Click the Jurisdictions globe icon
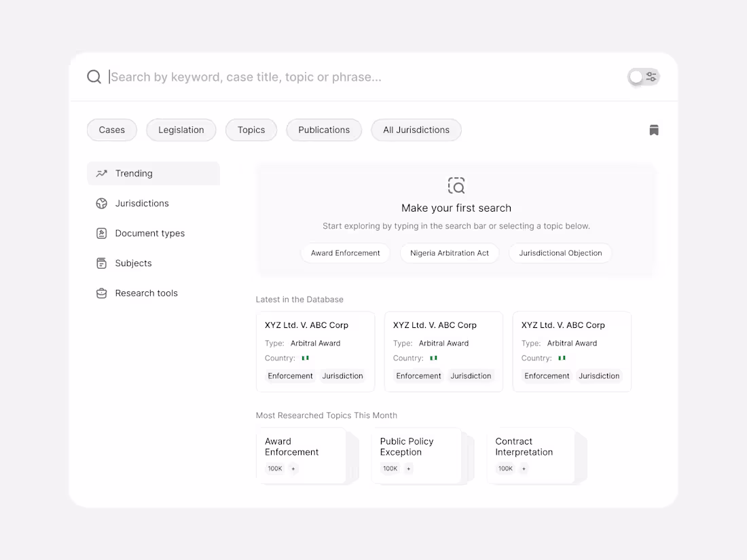The height and width of the screenshot is (560, 747). coord(102,204)
